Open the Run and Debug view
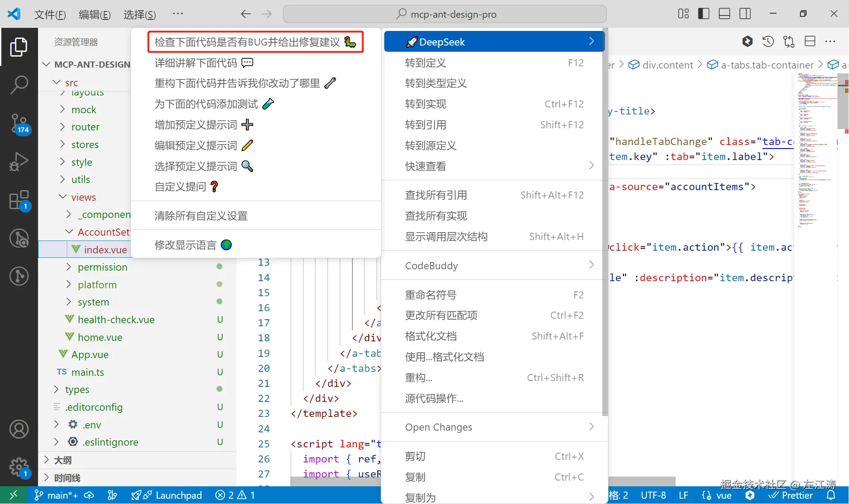This screenshot has width=849, height=504. click(19, 162)
